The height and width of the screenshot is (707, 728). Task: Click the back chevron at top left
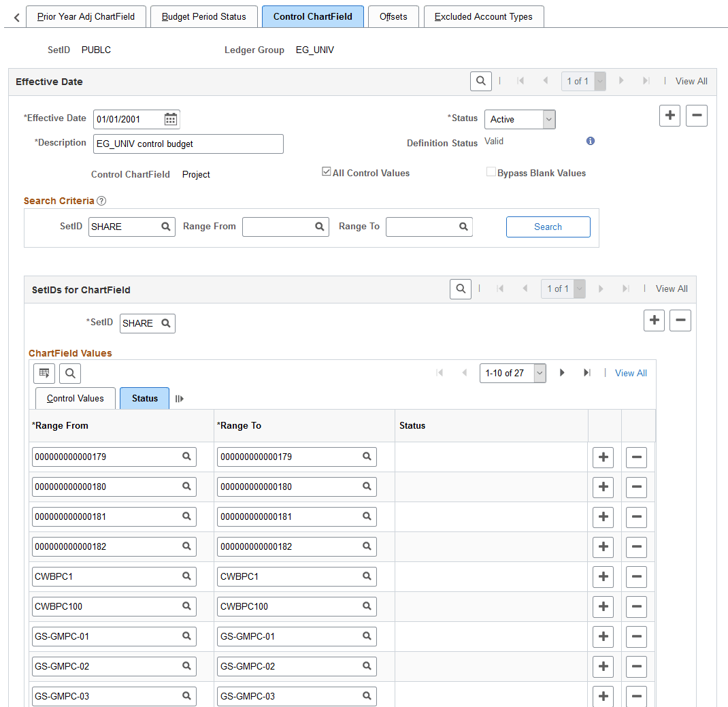coord(15,16)
